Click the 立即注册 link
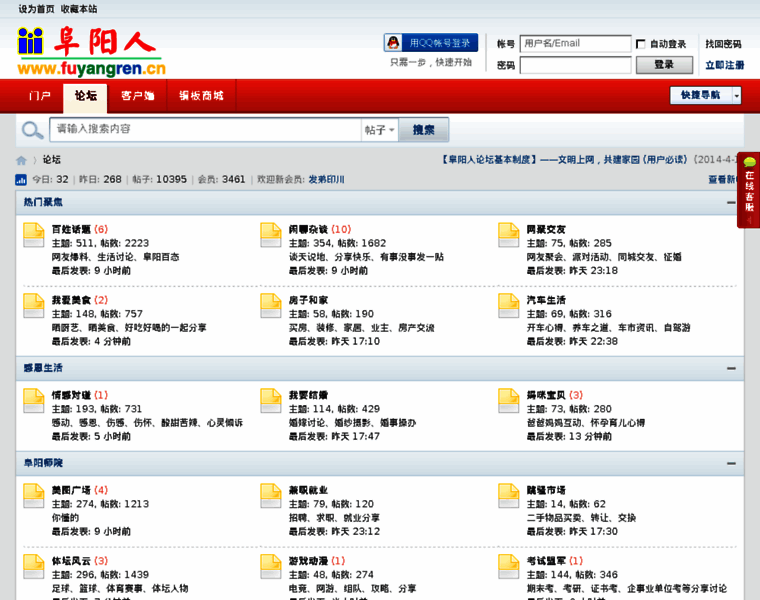Image resolution: width=760 pixels, height=600 pixels. pos(723,65)
